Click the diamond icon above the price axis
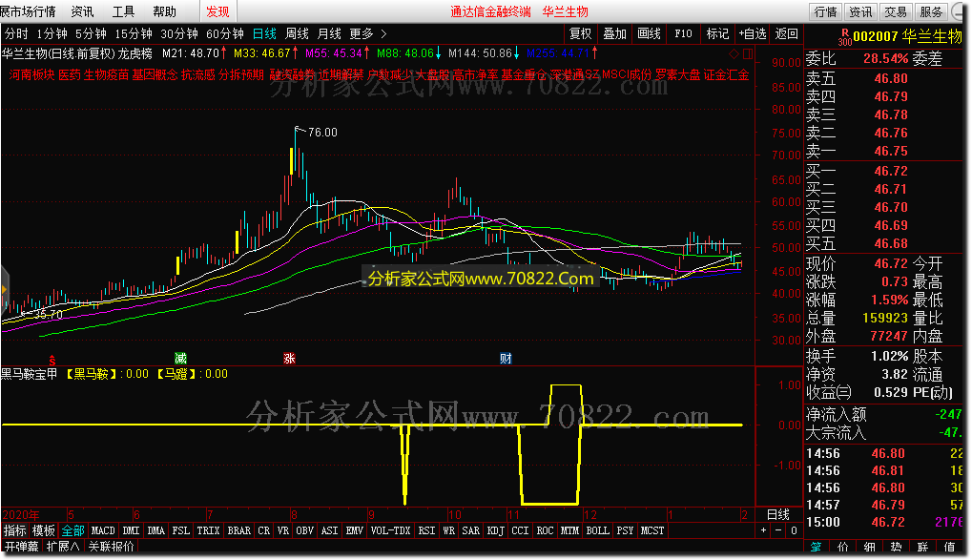This screenshot has width=972, height=560. pos(734,54)
